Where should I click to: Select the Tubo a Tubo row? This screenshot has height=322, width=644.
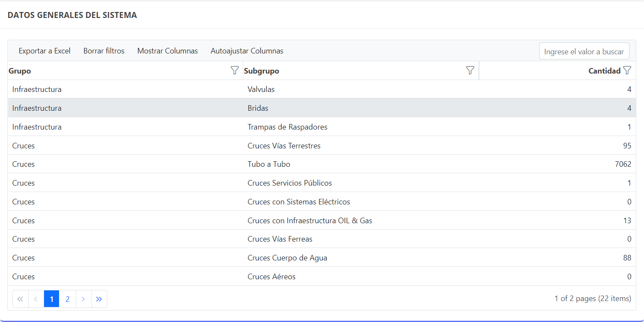coord(269,164)
